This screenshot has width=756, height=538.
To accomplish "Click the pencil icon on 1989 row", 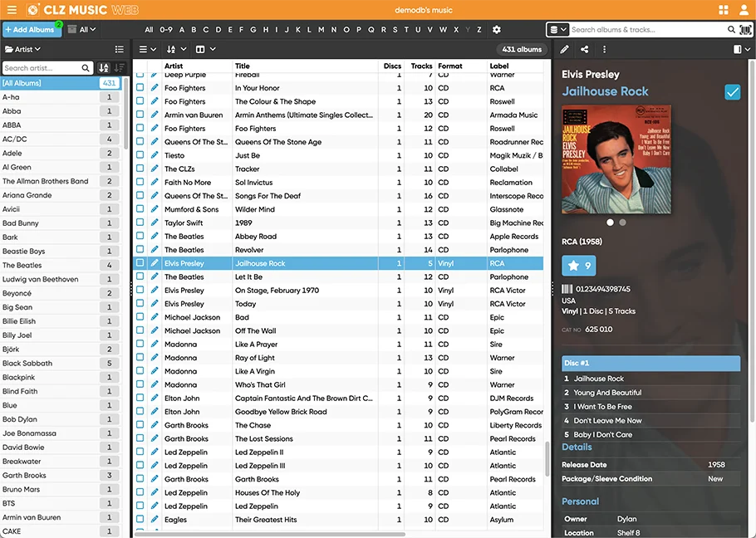I will tap(155, 223).
